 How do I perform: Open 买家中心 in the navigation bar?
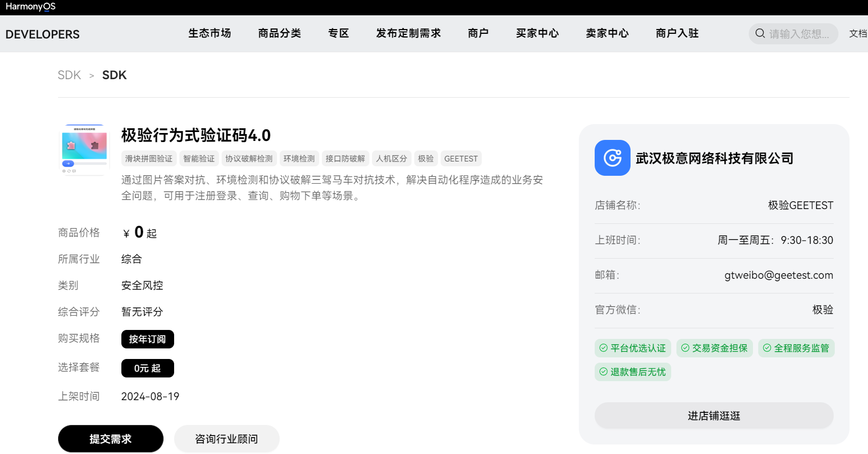[x=537, y=33]
